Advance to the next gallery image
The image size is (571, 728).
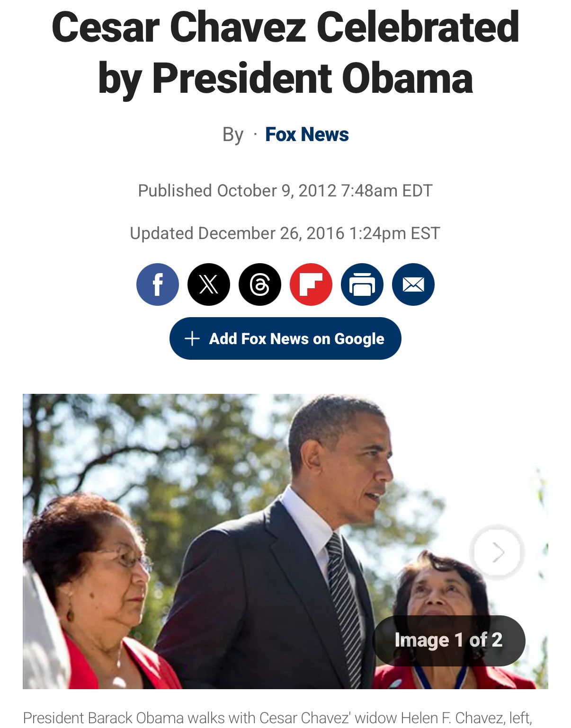pos(497,552)
